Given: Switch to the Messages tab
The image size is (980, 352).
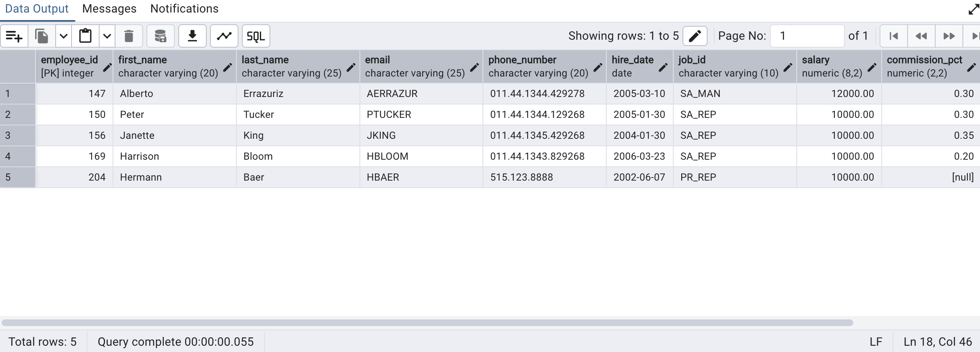Looking at the screenshot, I should pos(109,9).
